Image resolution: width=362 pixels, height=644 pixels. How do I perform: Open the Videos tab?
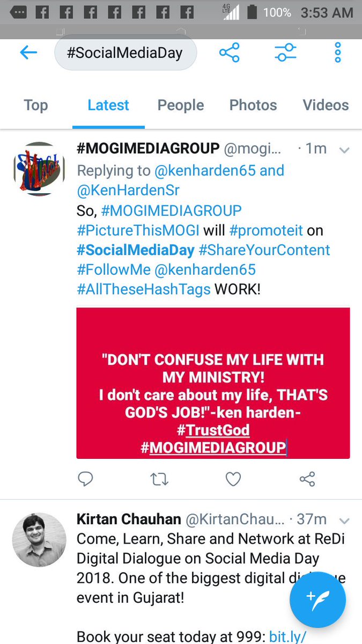coord(326,105)
